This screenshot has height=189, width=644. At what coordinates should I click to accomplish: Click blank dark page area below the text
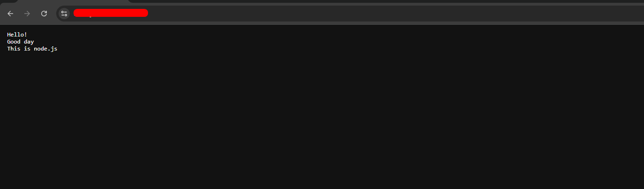pos(322,122)
